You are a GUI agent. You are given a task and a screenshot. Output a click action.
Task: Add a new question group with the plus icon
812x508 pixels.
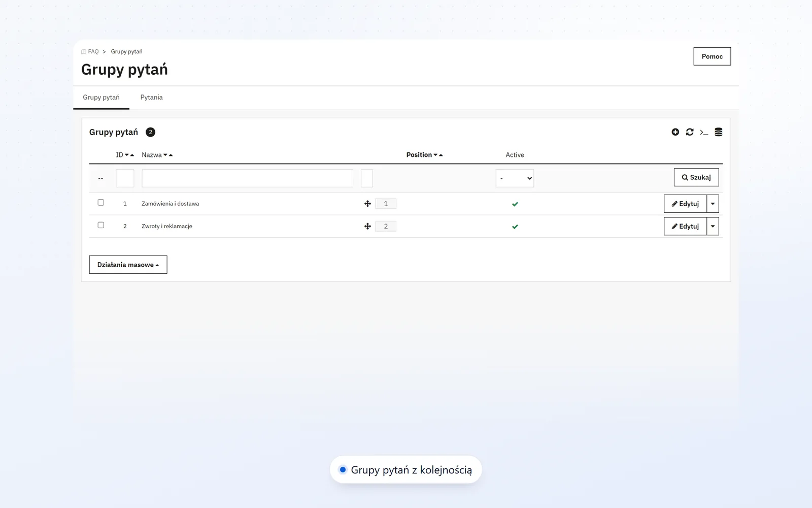pos(675,132)
